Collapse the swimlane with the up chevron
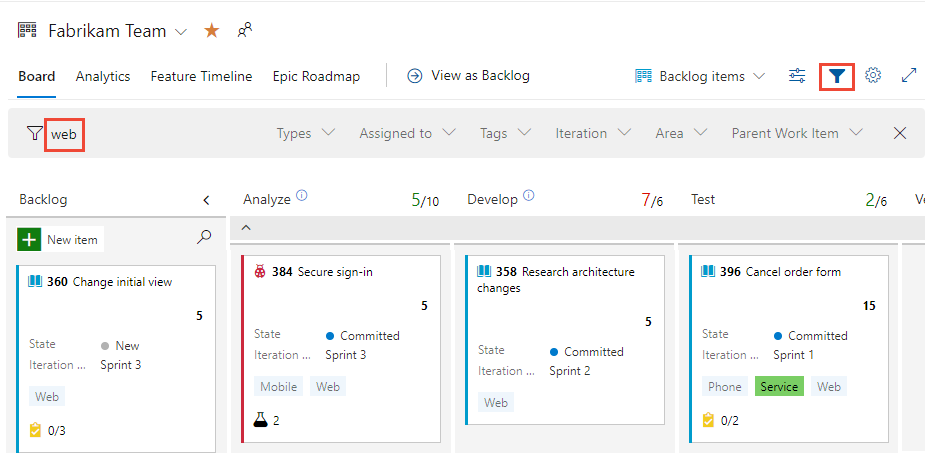925x453 pixels. tap(247, 228)
